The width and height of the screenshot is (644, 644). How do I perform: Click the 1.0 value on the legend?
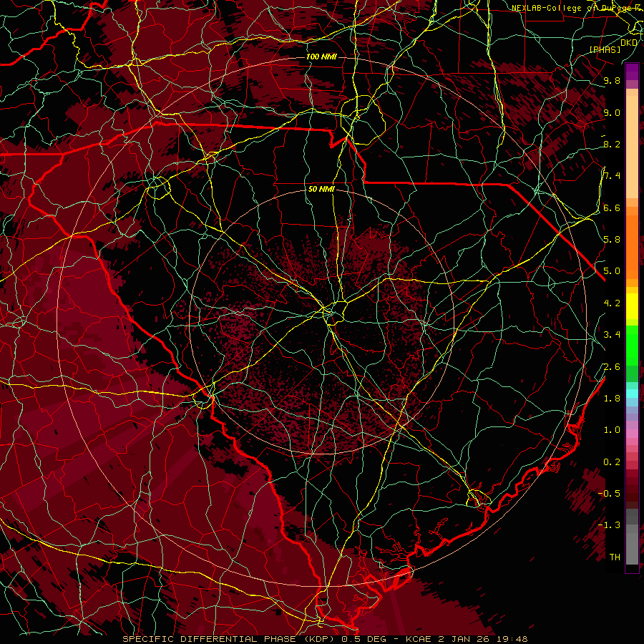coord(612,430)
